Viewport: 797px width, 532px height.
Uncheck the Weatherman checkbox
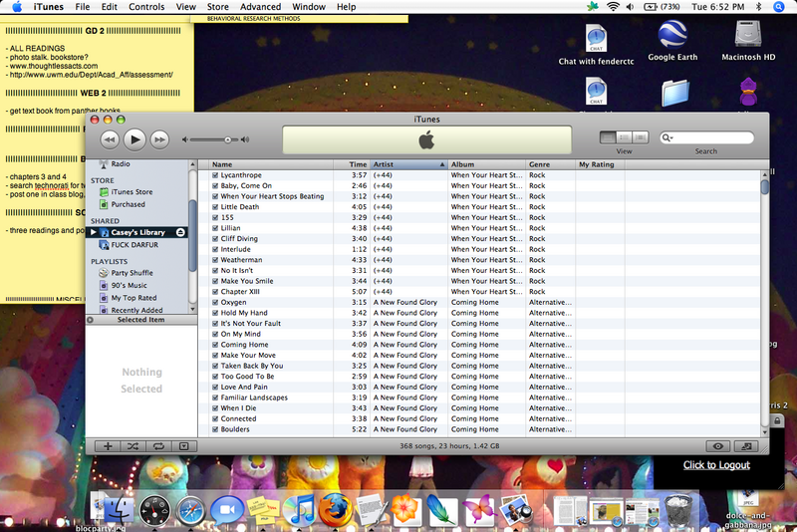[x=215, y=260]
